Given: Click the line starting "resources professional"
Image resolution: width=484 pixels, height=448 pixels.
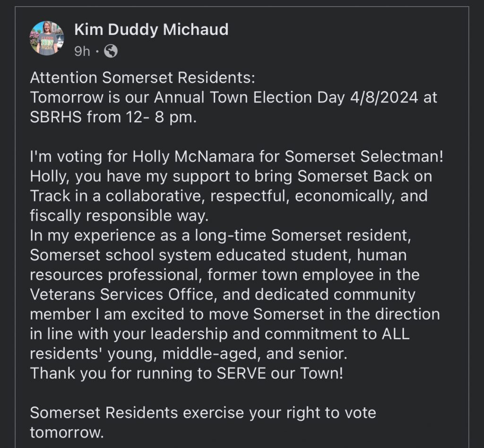Looking at the screenshot, I should click(x=225, y=275).
